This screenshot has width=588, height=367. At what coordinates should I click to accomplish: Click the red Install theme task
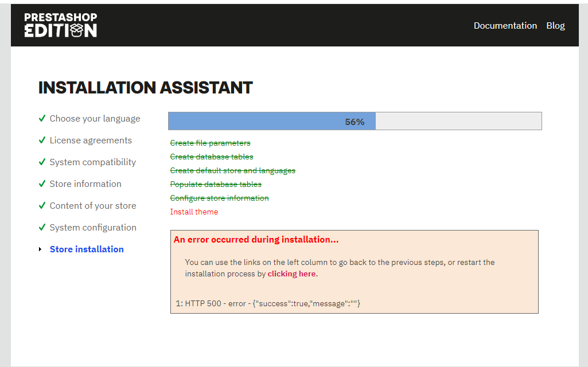(194, 212)
